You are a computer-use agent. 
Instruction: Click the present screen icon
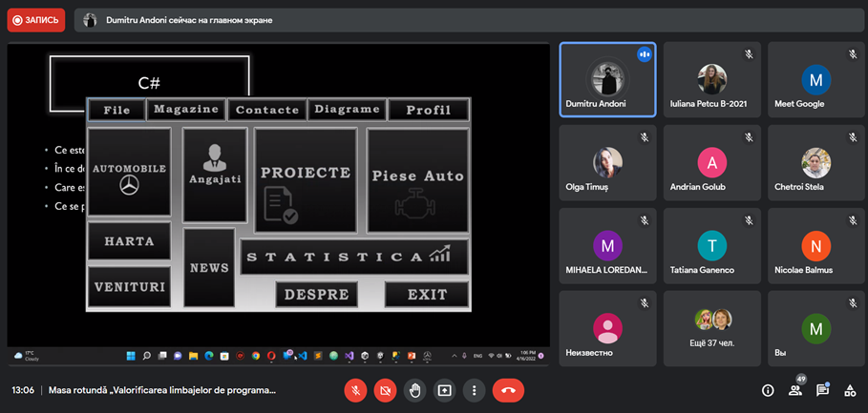444,390
